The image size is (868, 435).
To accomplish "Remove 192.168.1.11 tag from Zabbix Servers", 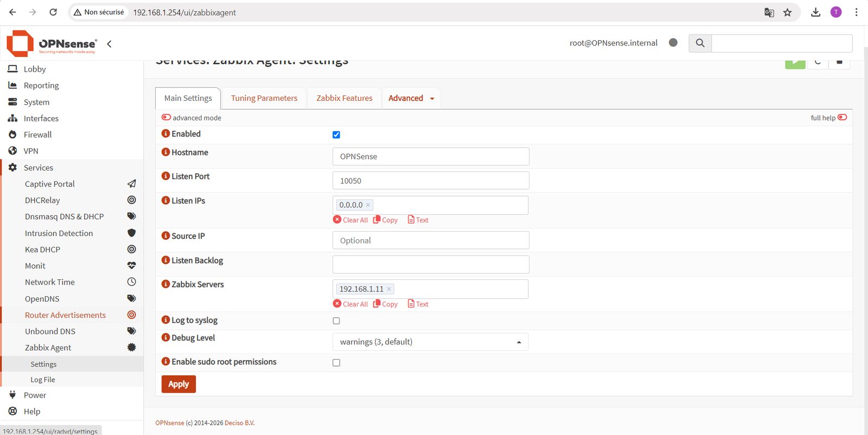I will tap(389, 289).
